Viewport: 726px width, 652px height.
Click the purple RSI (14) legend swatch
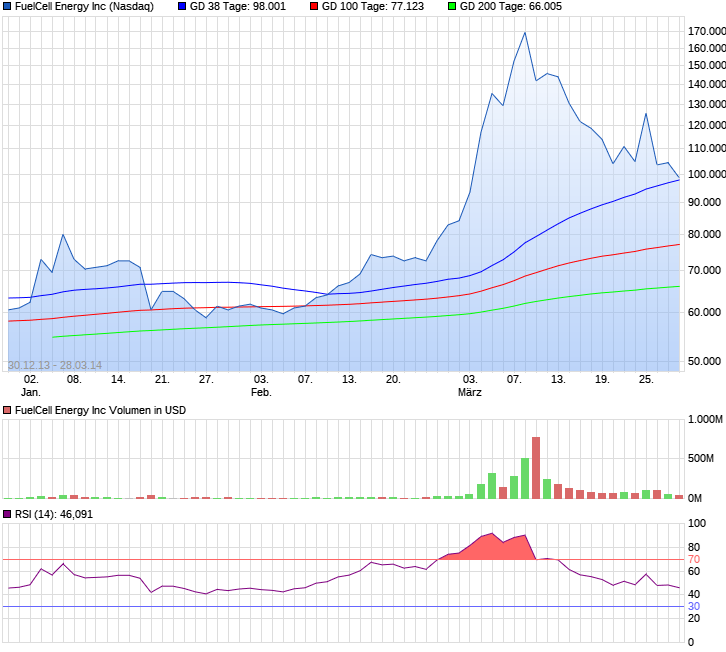pyautogui.click(x=7, y=514)
